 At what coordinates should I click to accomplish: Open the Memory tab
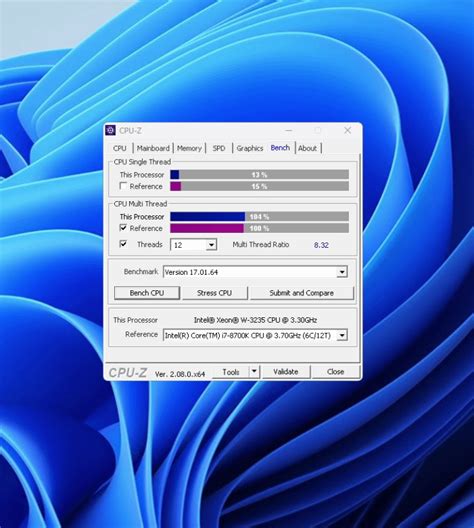point(189,148)
